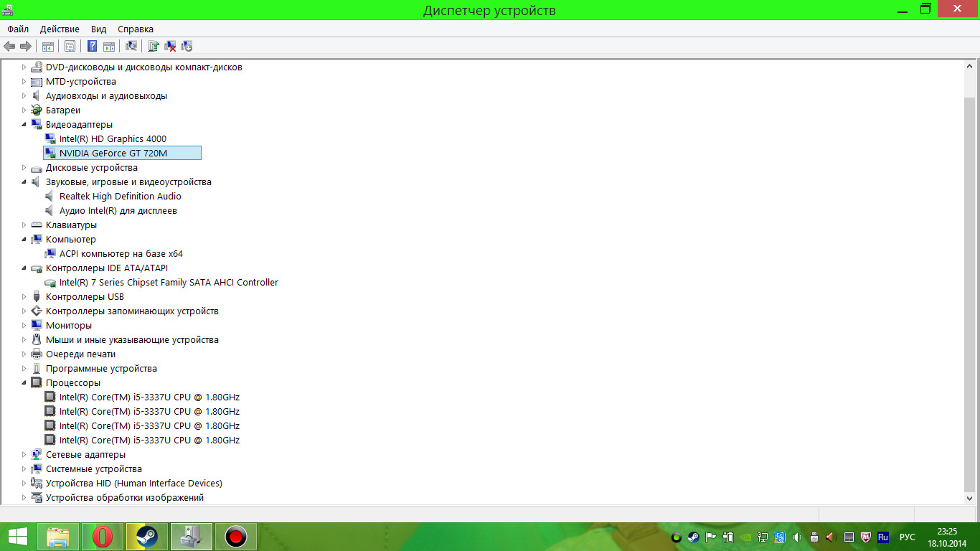Select Intel(R) HD Graphics 4000 device
The width and height of the screenshot is (980, 551).
113,138
